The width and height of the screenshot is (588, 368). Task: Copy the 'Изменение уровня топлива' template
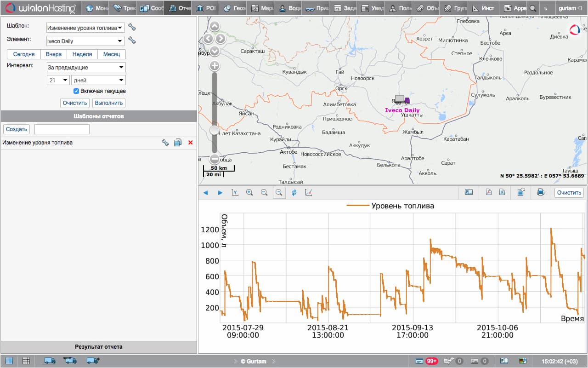(x=178, y=143)
